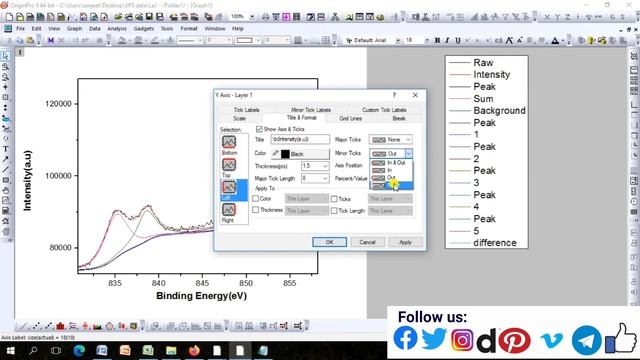
Task: Click OK in Y Axis dialog
Action: point(329,242)
